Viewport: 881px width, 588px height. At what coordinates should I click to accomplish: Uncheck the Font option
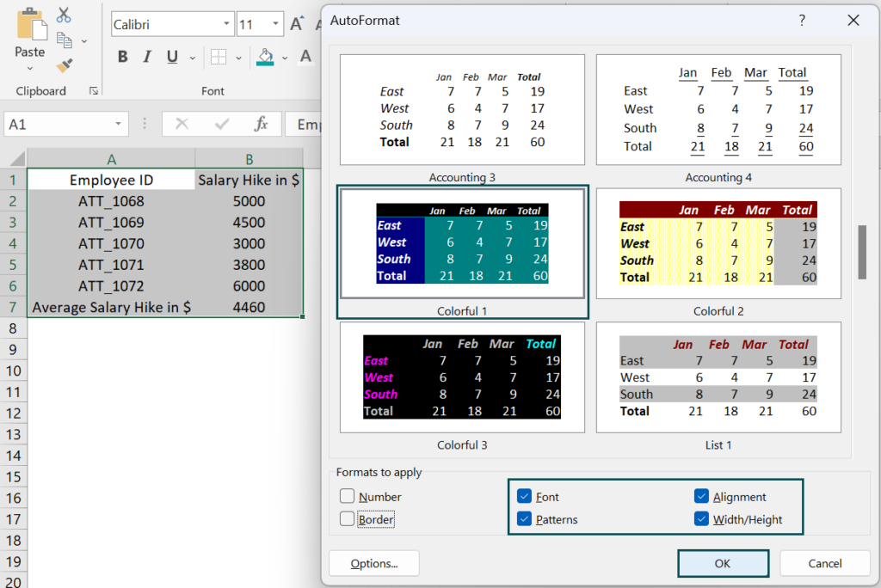coord(525,496)
